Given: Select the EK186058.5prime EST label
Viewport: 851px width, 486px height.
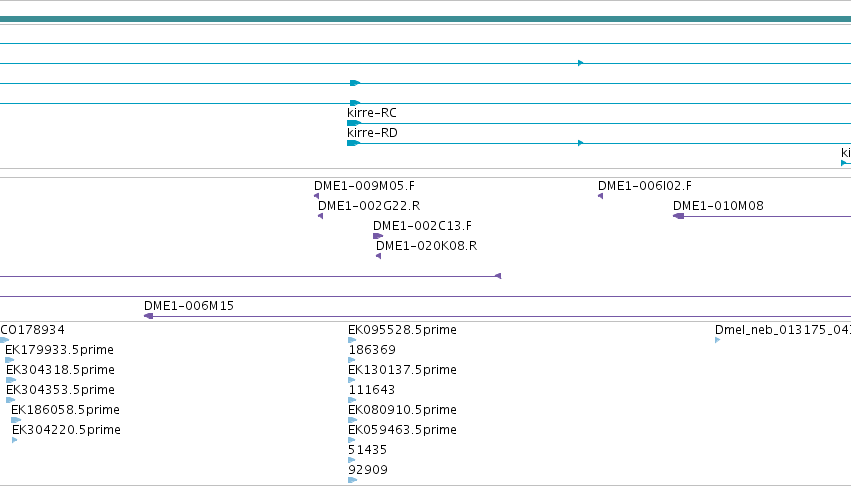Looking at the screenshot, I should (x=65, y=410).
